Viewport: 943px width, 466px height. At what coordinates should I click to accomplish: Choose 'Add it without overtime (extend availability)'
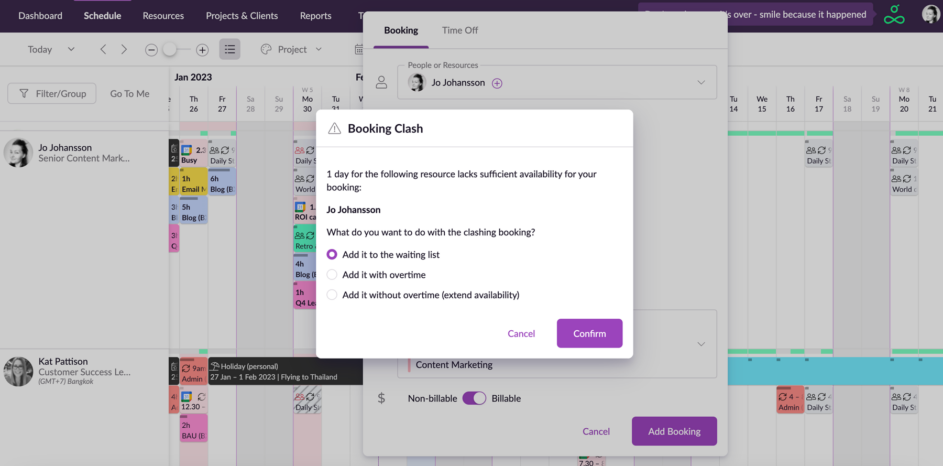(x=331, y=295)
